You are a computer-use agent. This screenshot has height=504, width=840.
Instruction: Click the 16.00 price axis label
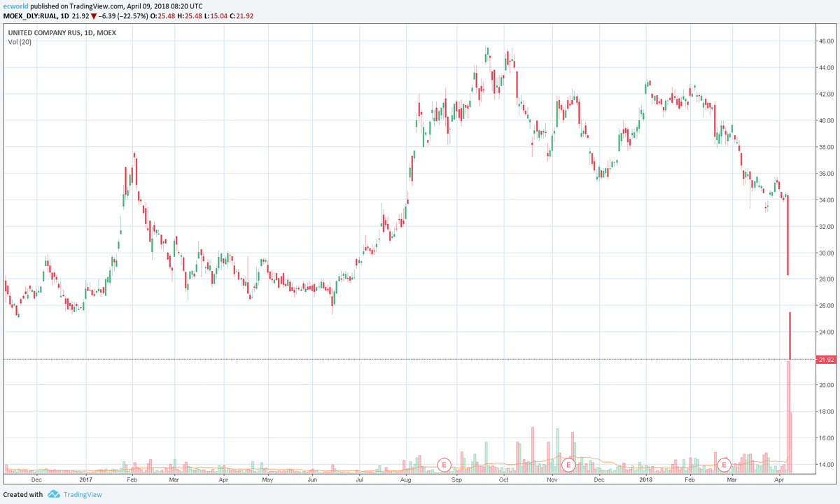click(x=826, y=439)
